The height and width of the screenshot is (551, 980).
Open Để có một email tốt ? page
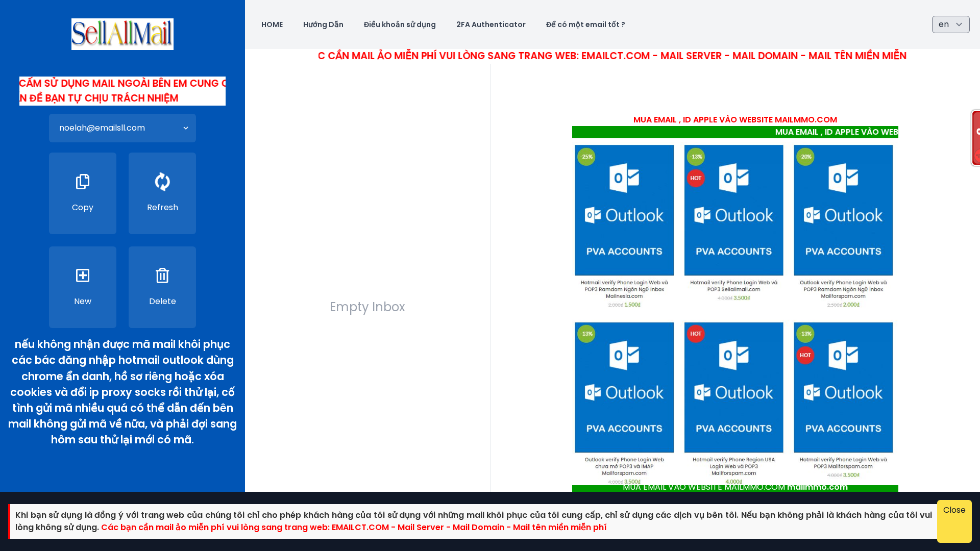tap(585, 24)
